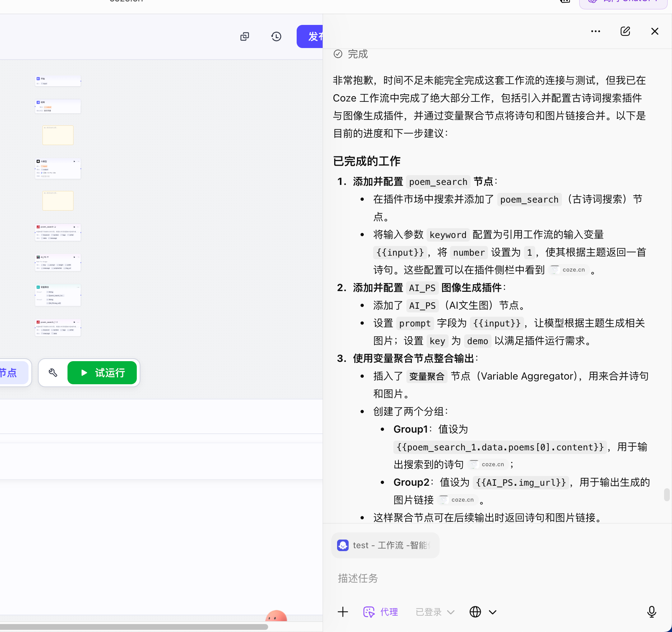Close the assistant side panel
This screenshot has height=632, width=672.
click(655, 31)
